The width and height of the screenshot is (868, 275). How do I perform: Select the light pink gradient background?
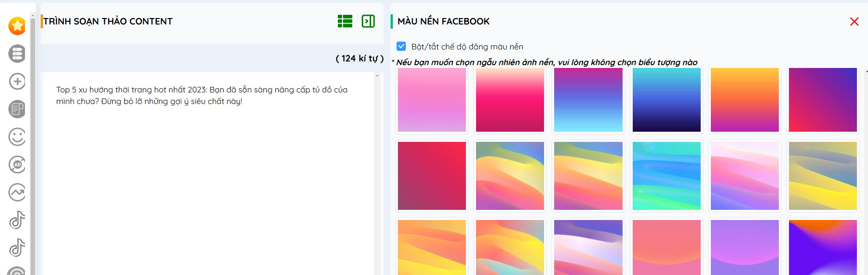click(432, 100)
